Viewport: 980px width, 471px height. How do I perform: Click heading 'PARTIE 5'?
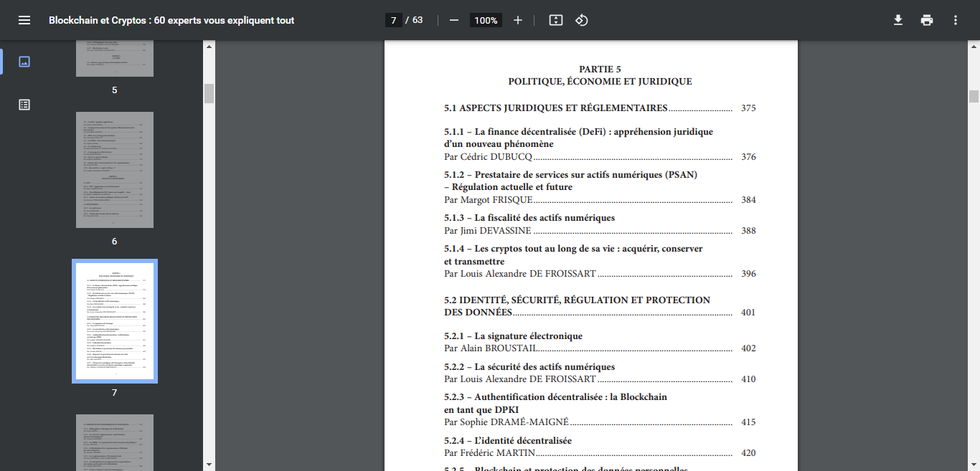600,70
